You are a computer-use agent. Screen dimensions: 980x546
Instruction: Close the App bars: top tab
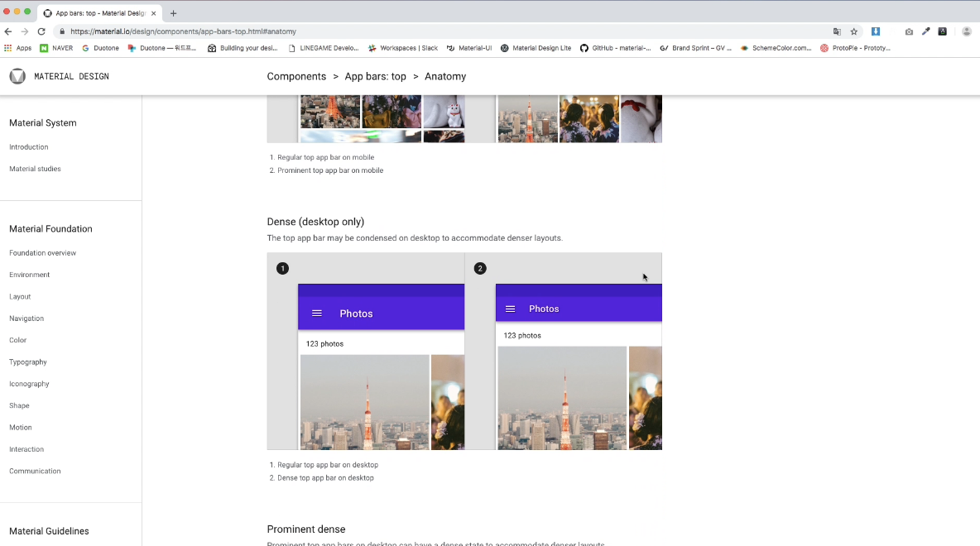point(153,13)
